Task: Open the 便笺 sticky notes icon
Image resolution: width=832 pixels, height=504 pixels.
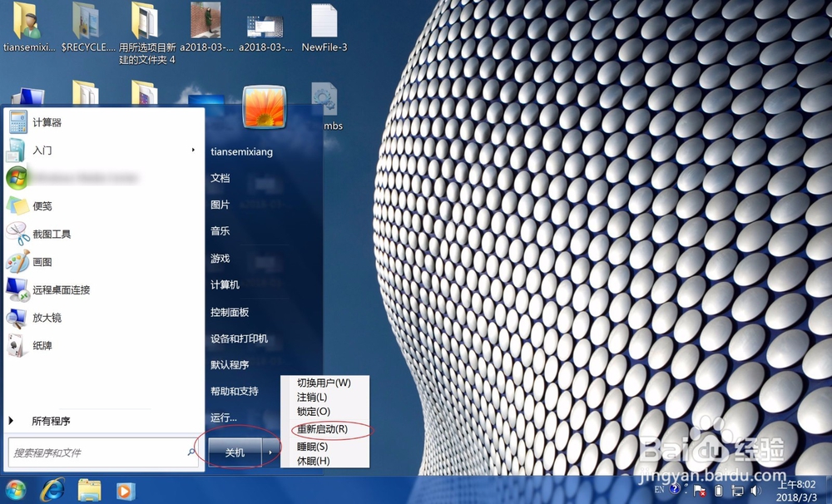Action: (x=17, y=206)
